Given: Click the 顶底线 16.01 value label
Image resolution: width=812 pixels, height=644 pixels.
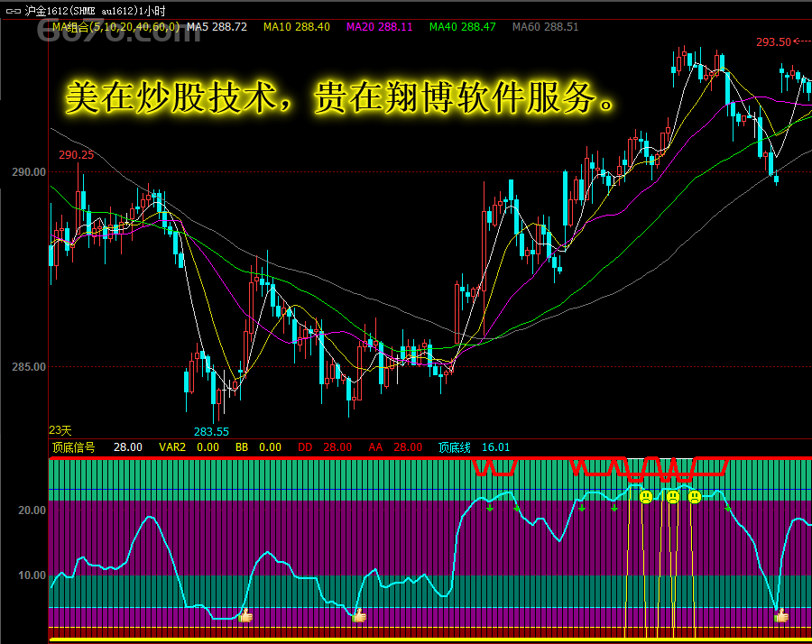Looking at the screenshot, I should click(x=475, y=447).
